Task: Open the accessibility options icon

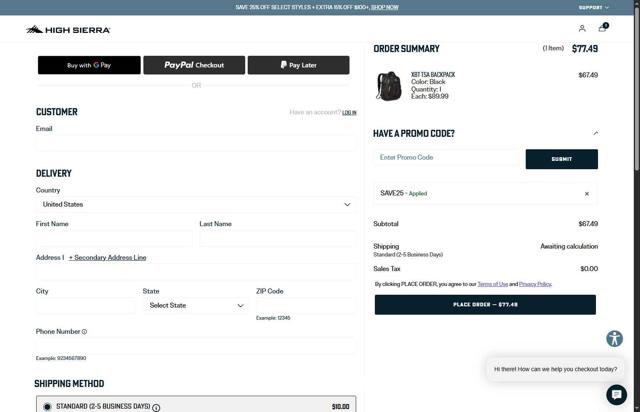Action: [x=614, y=339]
